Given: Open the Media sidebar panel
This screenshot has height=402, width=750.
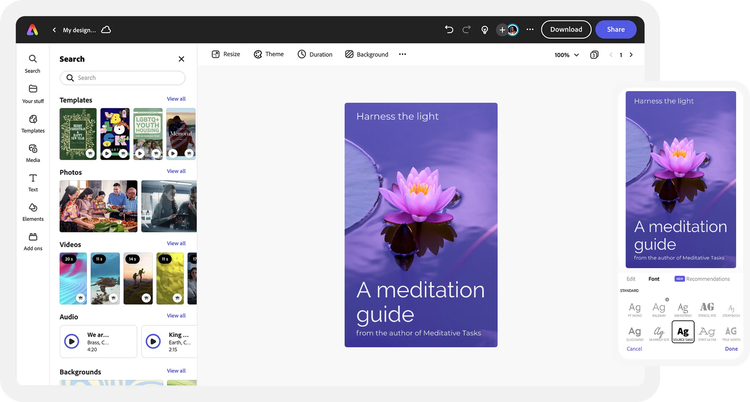Looking at the screenshot, I should click(x=33, y=154).
